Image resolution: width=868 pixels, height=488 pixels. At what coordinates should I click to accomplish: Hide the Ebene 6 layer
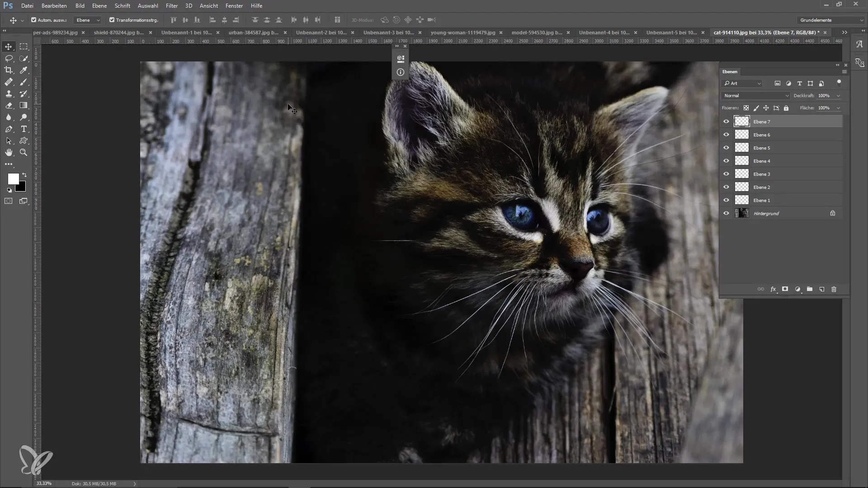coord(726,135)
